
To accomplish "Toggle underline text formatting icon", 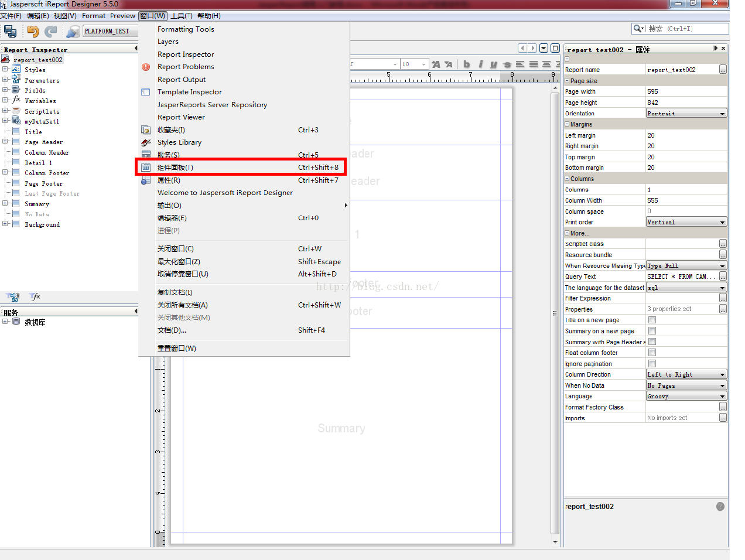I will pyautogui.click(x=494, y=64).
